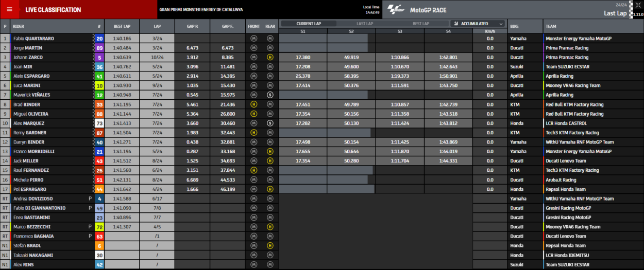Click the pit P marker beside Bagnaia
The image size is (644, 270).
pyautogui.click(x=90, y=236)
